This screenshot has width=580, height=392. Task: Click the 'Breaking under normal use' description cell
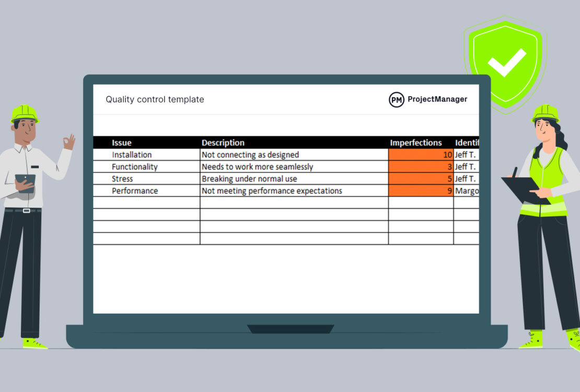[x=249, y=179]
